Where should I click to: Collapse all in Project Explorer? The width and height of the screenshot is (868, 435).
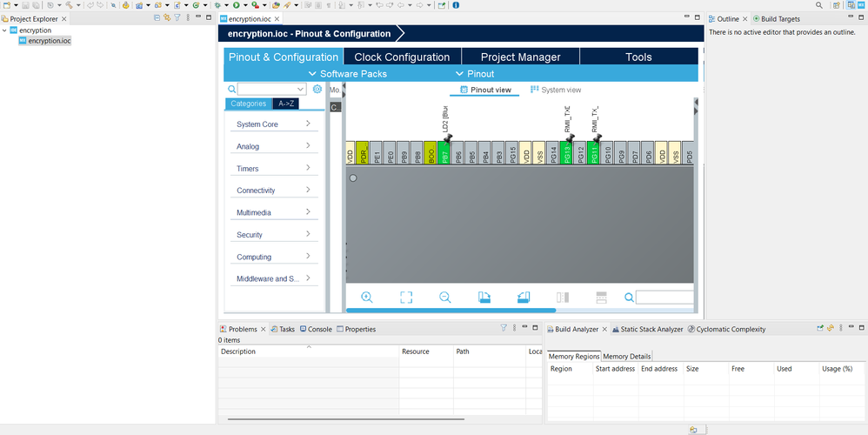pos(157,17)
